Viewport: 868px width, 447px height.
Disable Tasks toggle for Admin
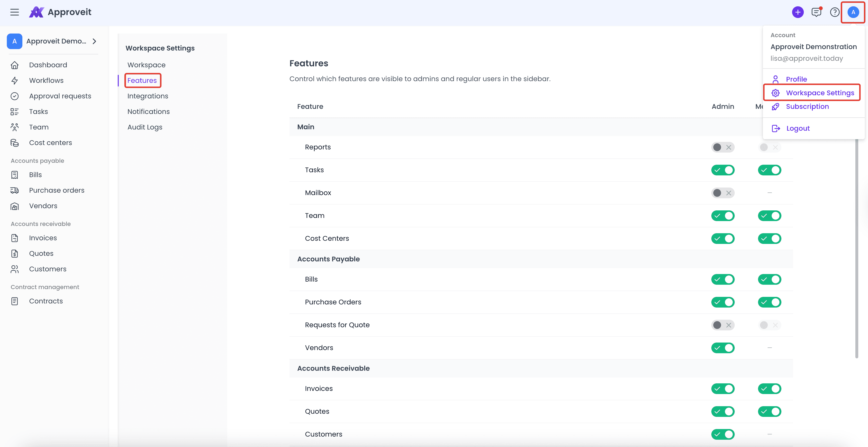point(723,170)
